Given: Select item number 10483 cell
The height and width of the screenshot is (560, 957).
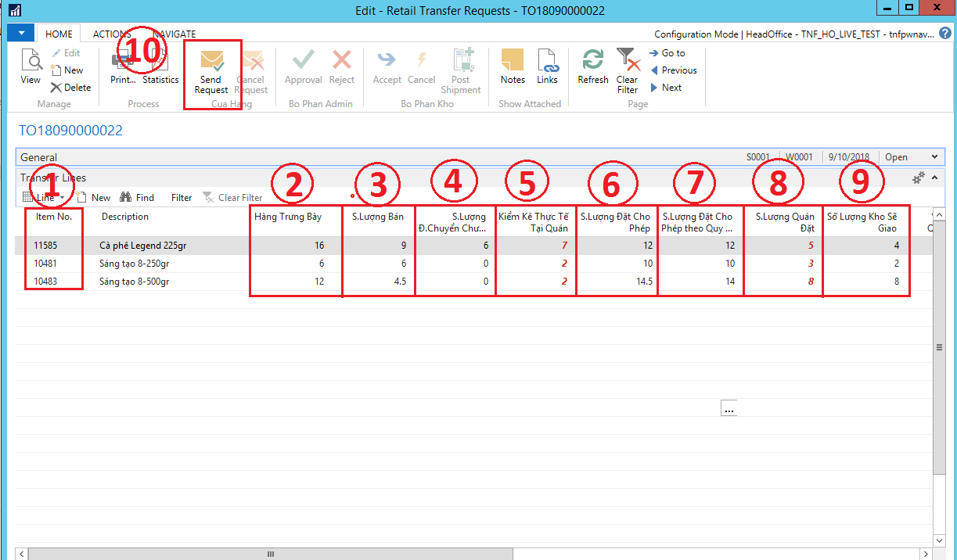Looking at the screenshot, I should pos(45,282).
